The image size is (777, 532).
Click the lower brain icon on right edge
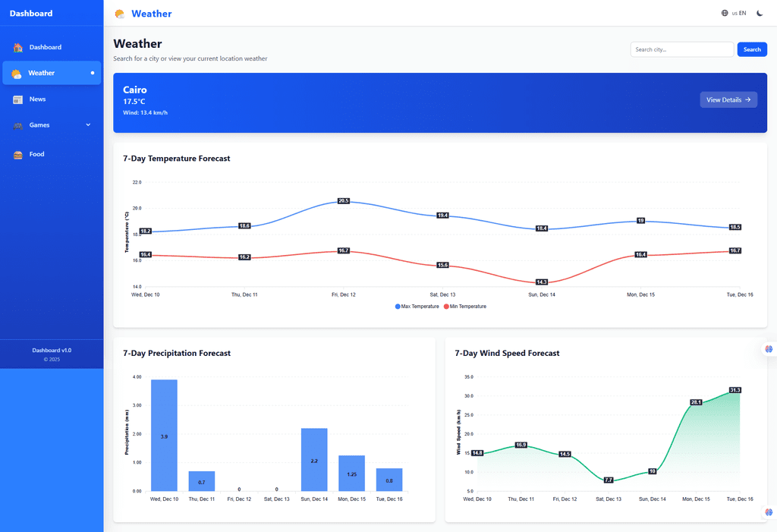[x=769, y=512]
